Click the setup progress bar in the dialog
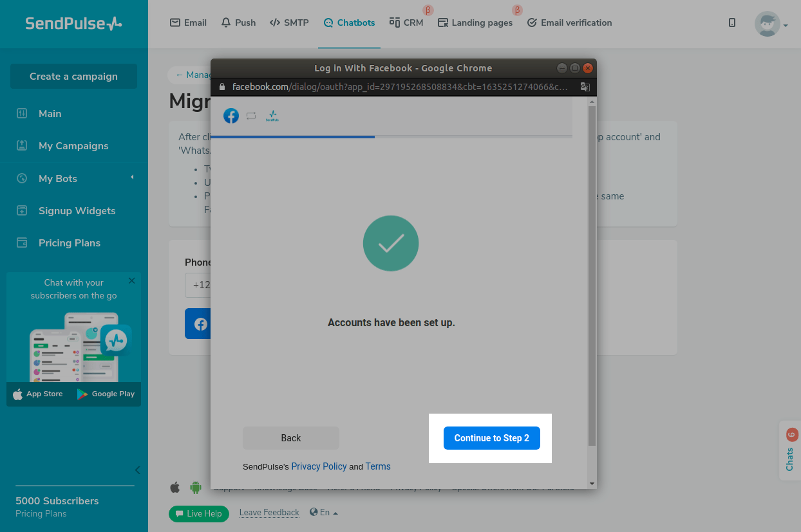Screen dimensions: 801x532 point(391,136)
